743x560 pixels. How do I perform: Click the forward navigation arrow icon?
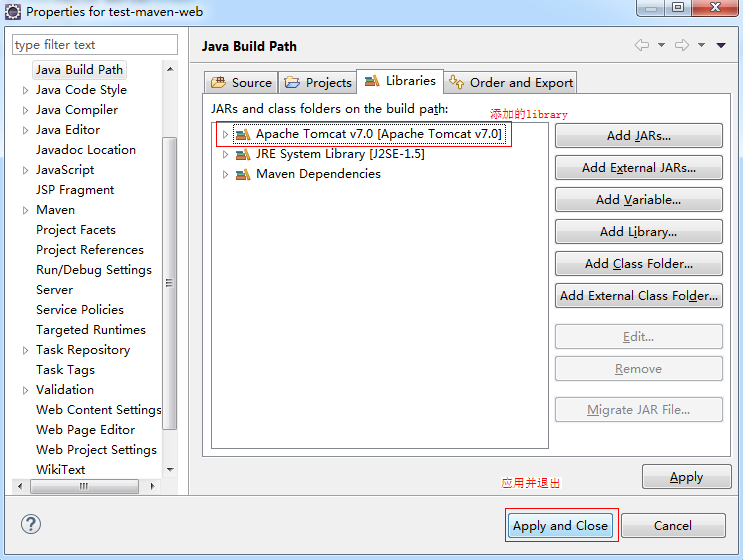coord(682,45)
